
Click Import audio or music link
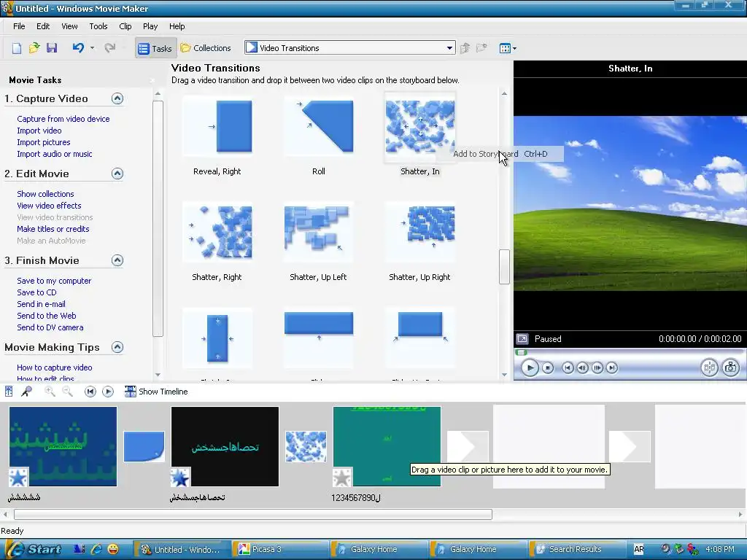[x=54, y=154]
